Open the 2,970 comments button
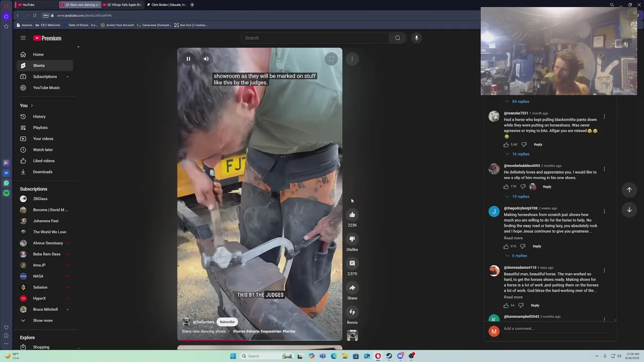This screenshot has height=362, width=644. [352, 263]
